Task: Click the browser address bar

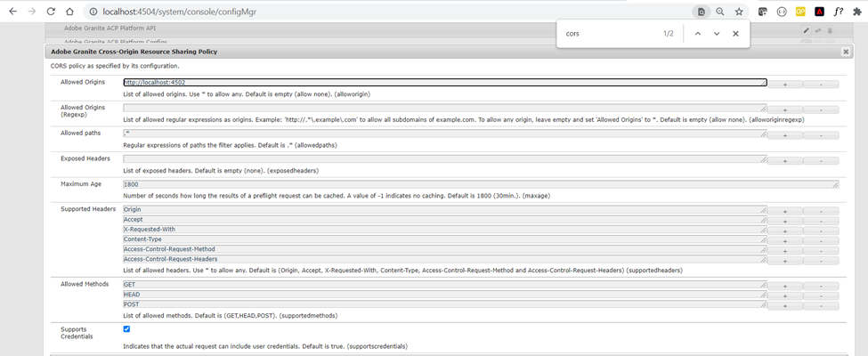Action: [x=387, y=11]
